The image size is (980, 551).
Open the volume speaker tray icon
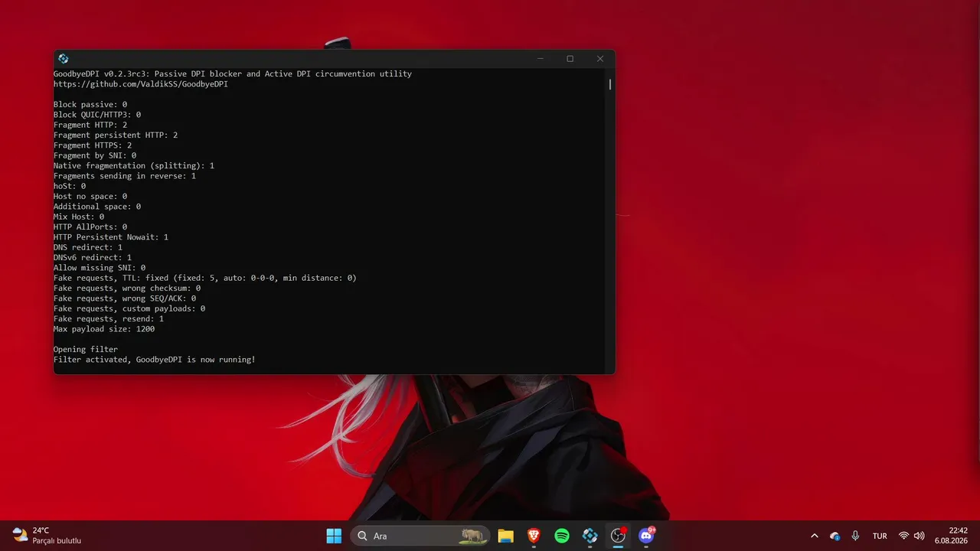(920, 536)
